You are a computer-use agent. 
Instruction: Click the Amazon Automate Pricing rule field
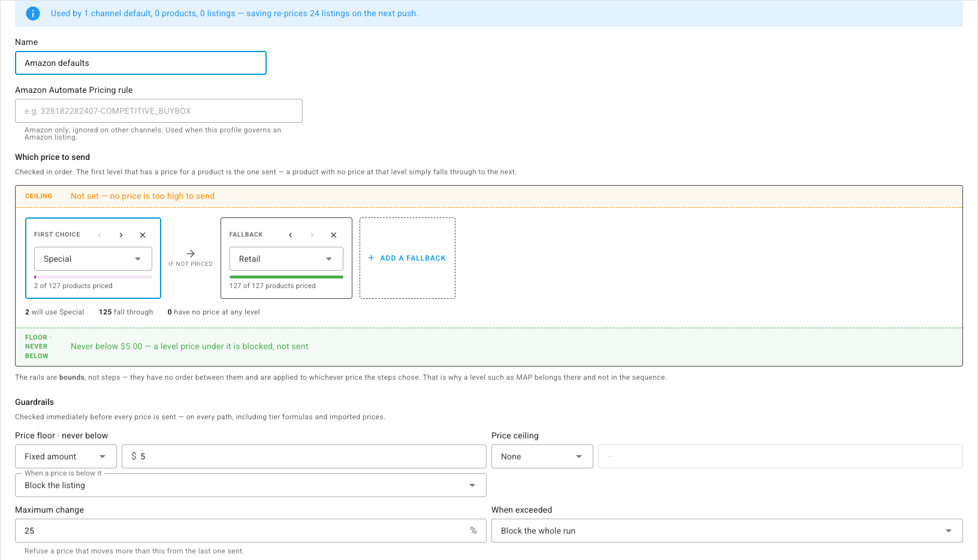[159, 111]
